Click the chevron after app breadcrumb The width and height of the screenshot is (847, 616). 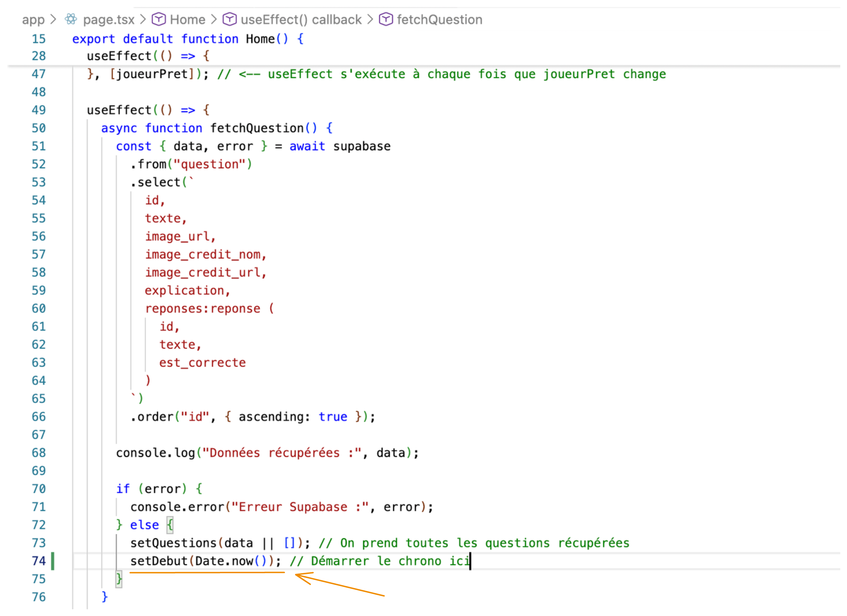pos(53,19)
